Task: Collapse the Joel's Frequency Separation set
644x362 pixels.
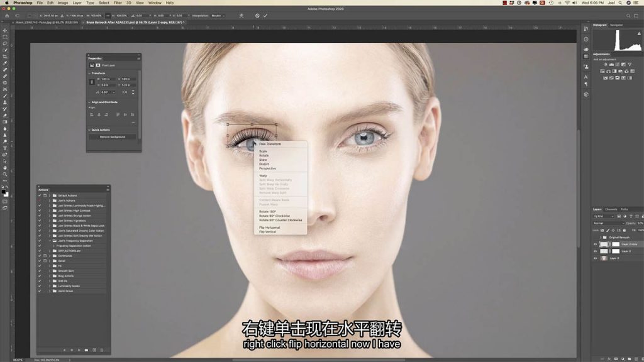Action: coord(50,241)
